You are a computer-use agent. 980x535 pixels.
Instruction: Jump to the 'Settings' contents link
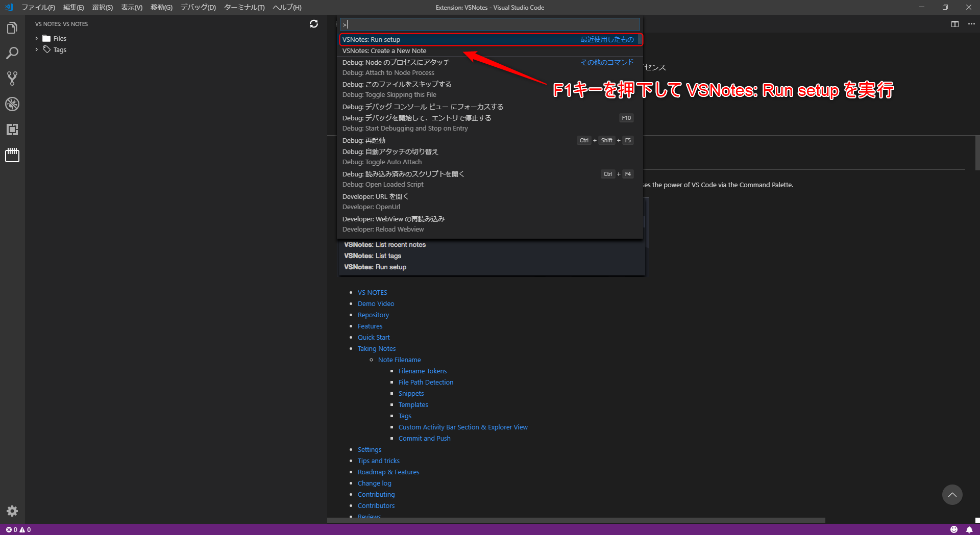tap(370, 449)
